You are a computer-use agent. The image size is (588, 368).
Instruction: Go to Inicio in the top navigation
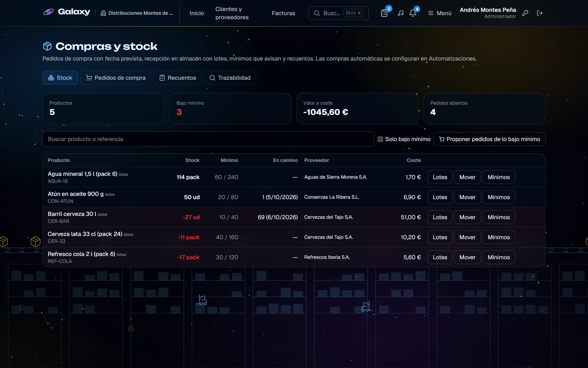point(197,13)
